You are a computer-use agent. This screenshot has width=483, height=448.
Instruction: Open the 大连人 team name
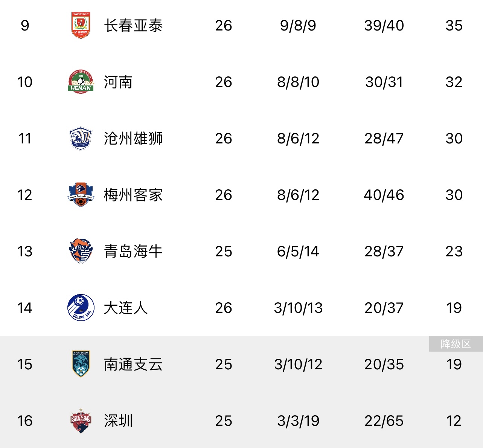[126, 308]
